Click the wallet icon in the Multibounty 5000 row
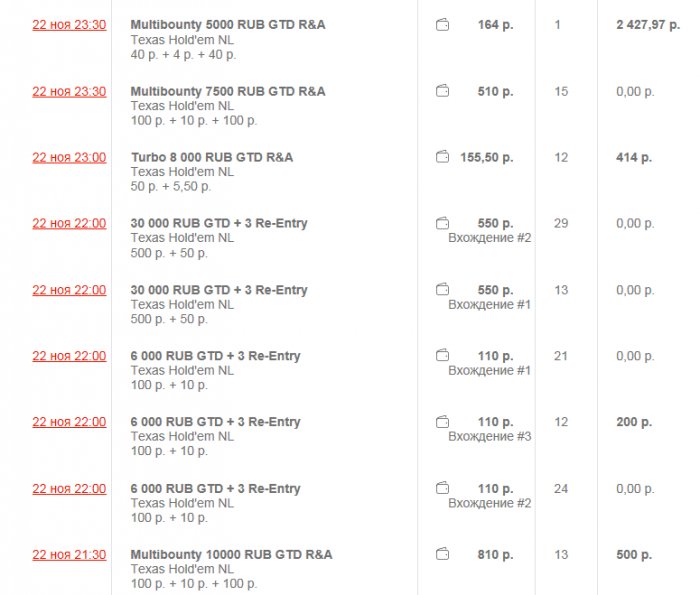The width and height of the screenshot is (700, 595). [x=442, y=25]
